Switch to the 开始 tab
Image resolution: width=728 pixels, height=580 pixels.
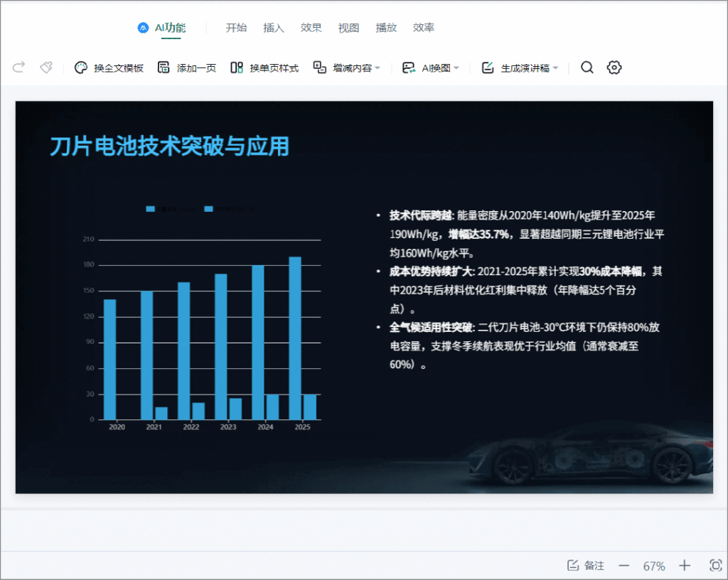point(236,28)
